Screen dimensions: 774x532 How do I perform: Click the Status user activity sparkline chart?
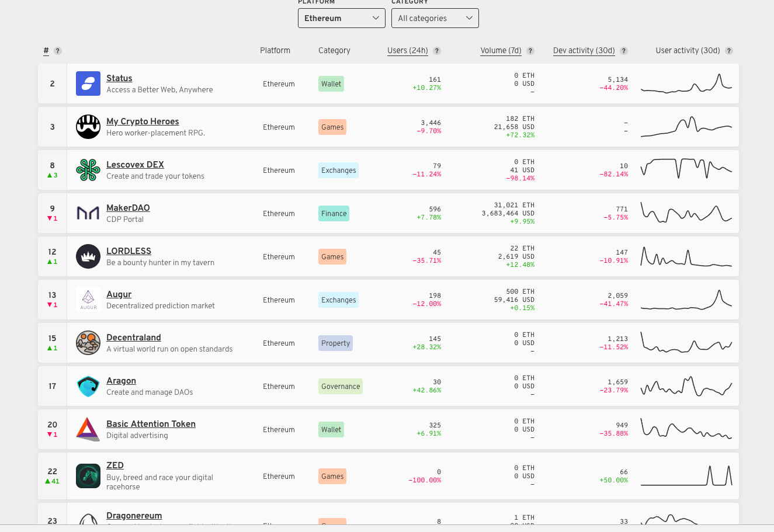686,84
